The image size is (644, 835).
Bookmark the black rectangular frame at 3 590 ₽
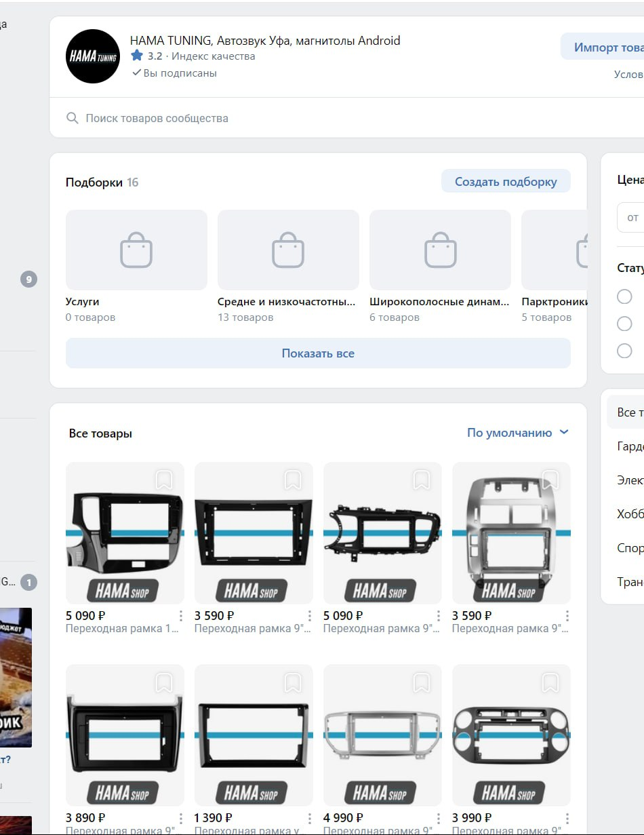coord(293,480)
